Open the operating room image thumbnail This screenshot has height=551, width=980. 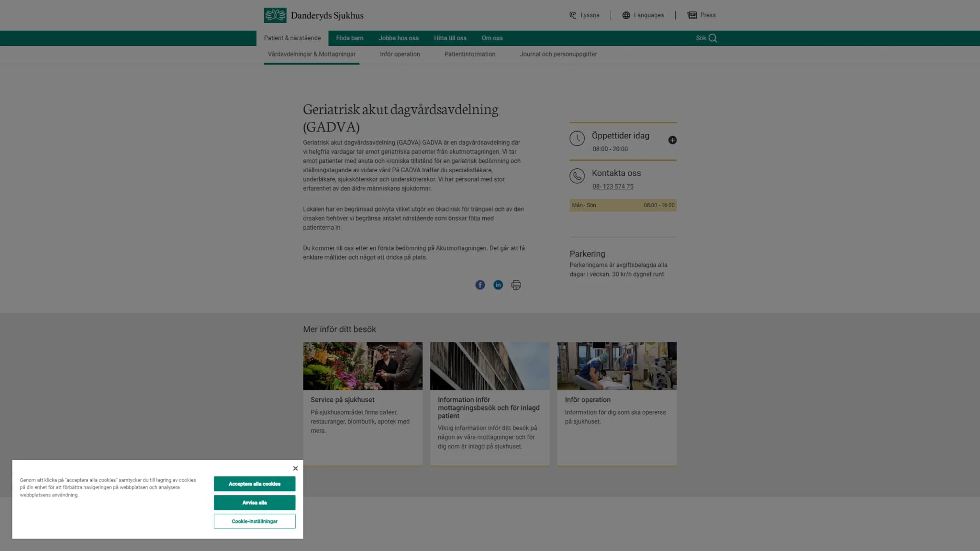click(617, 366)
